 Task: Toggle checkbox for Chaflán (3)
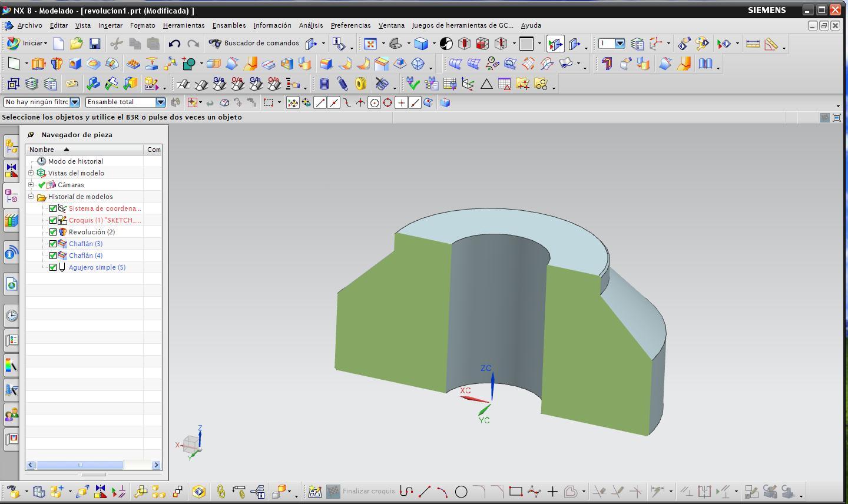click(53, 244)
